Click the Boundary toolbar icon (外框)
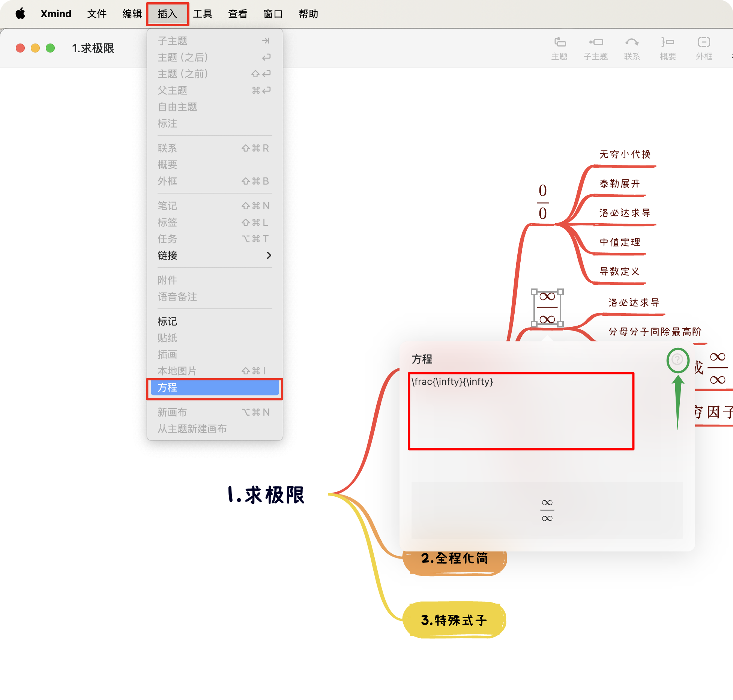The height and width of the screenshot is (700, 733). point(704,48)
